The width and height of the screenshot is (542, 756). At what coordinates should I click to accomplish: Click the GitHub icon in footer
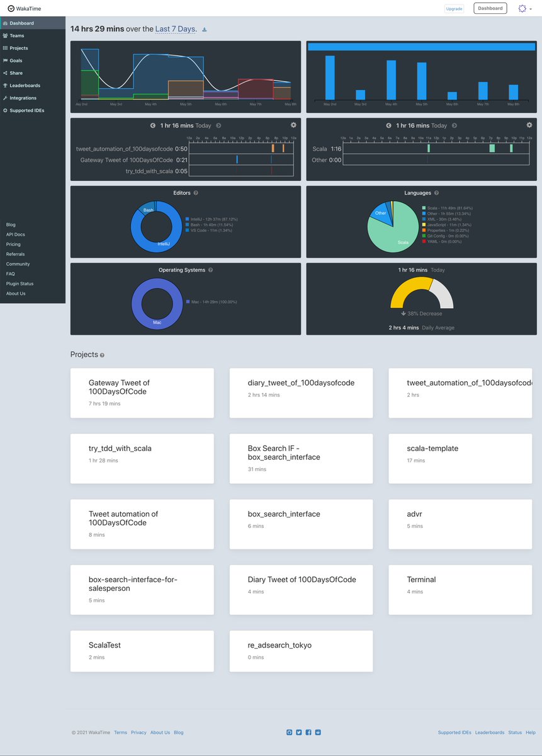(290, 732)
